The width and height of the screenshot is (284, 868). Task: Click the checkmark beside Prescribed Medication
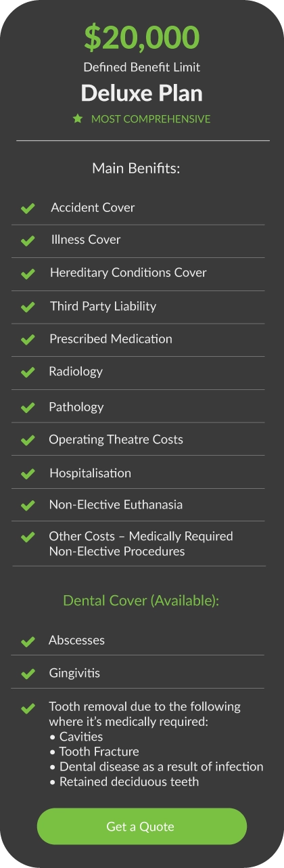[28, 339]
